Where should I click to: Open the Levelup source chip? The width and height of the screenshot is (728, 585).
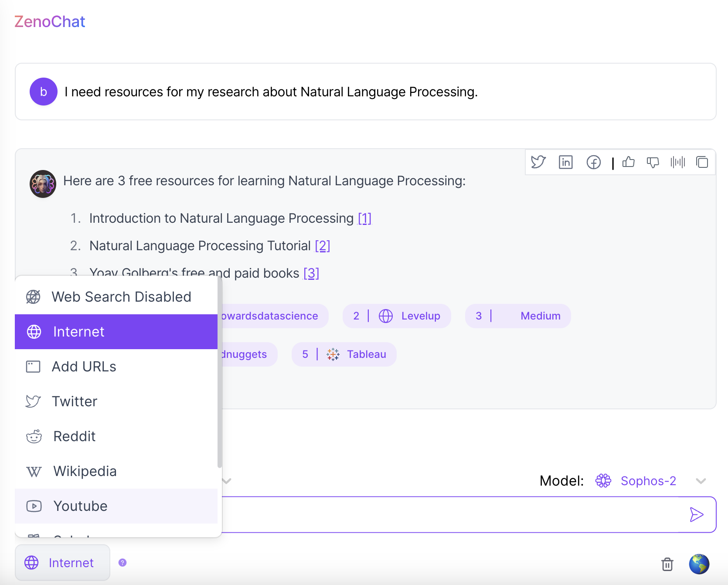(x=397, y=316)
